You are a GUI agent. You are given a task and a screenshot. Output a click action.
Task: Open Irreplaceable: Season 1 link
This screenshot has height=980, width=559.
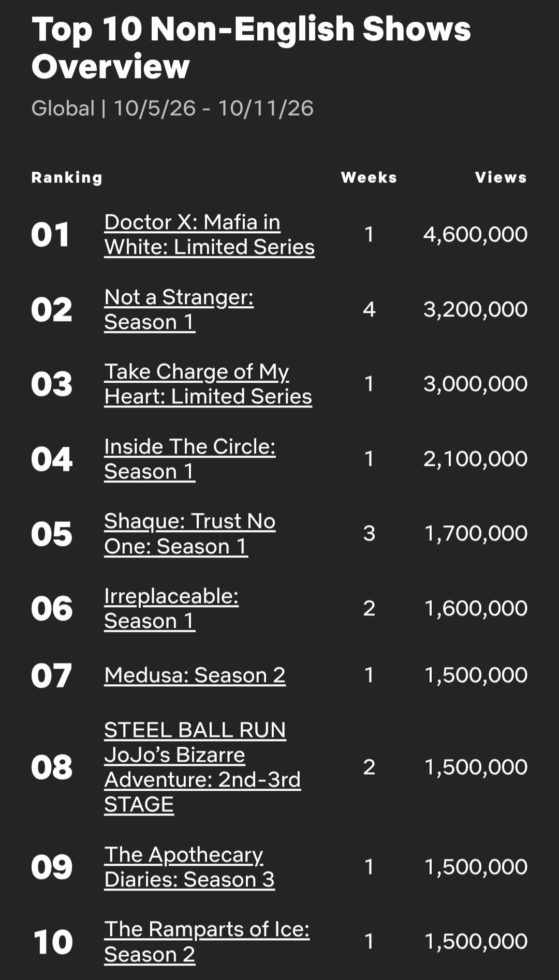point(171,608)
